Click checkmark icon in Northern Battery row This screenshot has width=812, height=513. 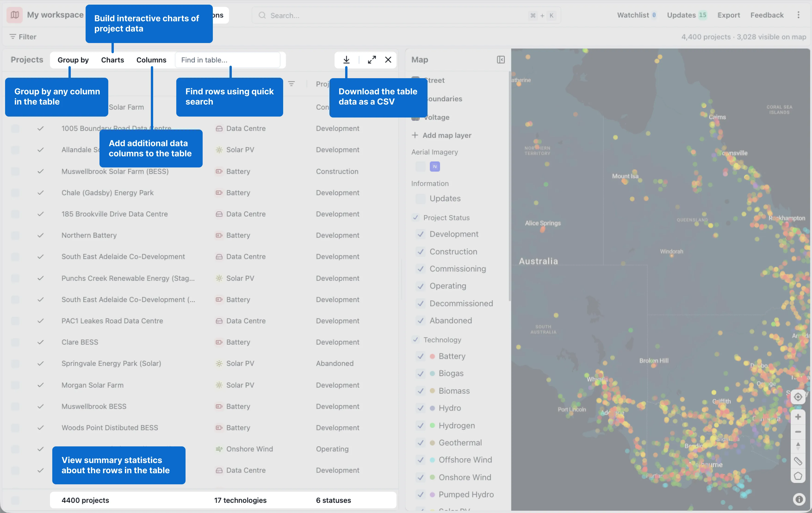click(40, 235)
